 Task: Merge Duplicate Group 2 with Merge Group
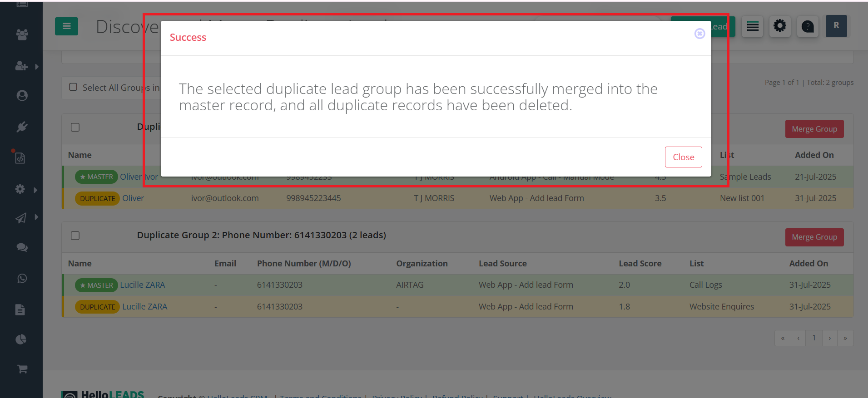tap(814, 237)
